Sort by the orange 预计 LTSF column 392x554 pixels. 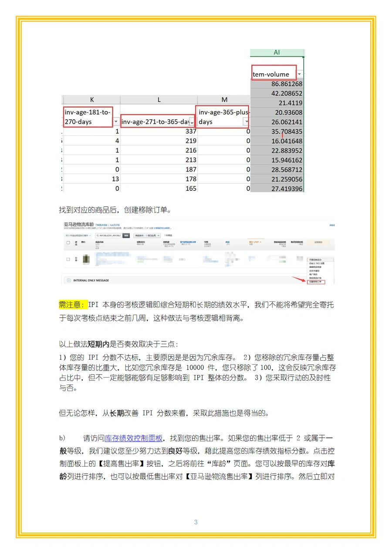(x=254, y=242)
